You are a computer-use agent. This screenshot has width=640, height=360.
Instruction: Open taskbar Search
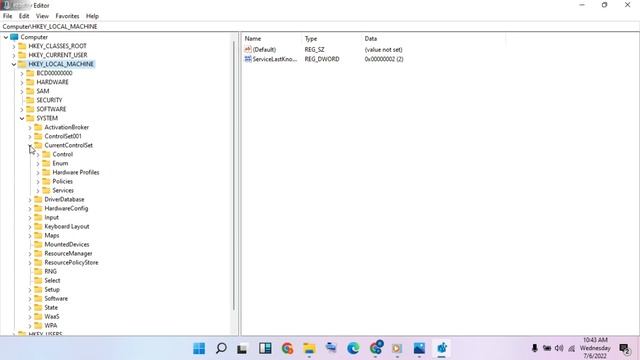coord(221,348)
